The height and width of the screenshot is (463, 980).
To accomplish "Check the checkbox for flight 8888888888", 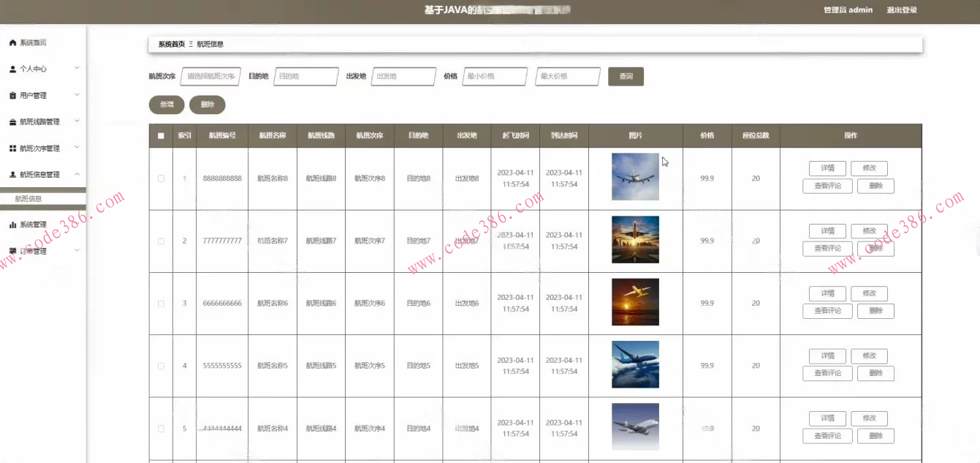I will 162,177.
